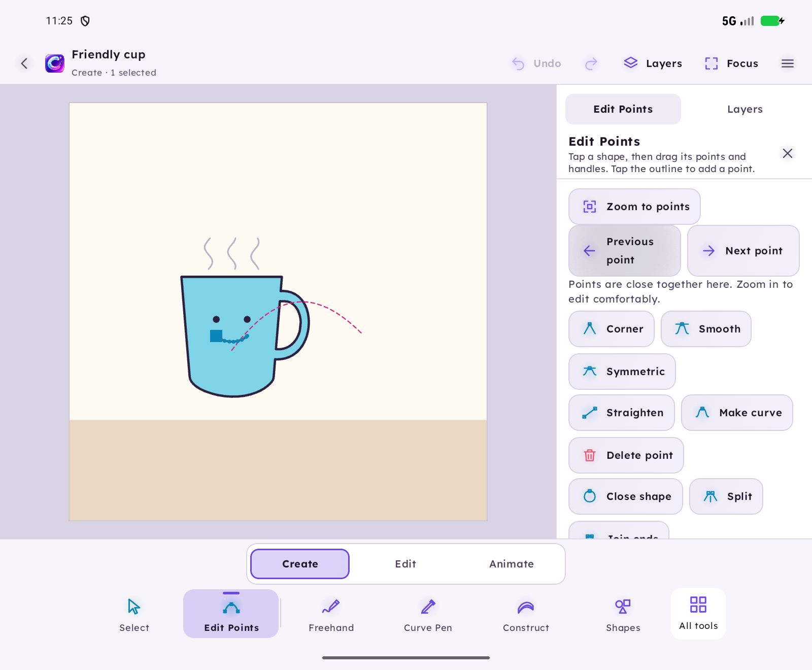Click the battery charging icon

(772, 21)
